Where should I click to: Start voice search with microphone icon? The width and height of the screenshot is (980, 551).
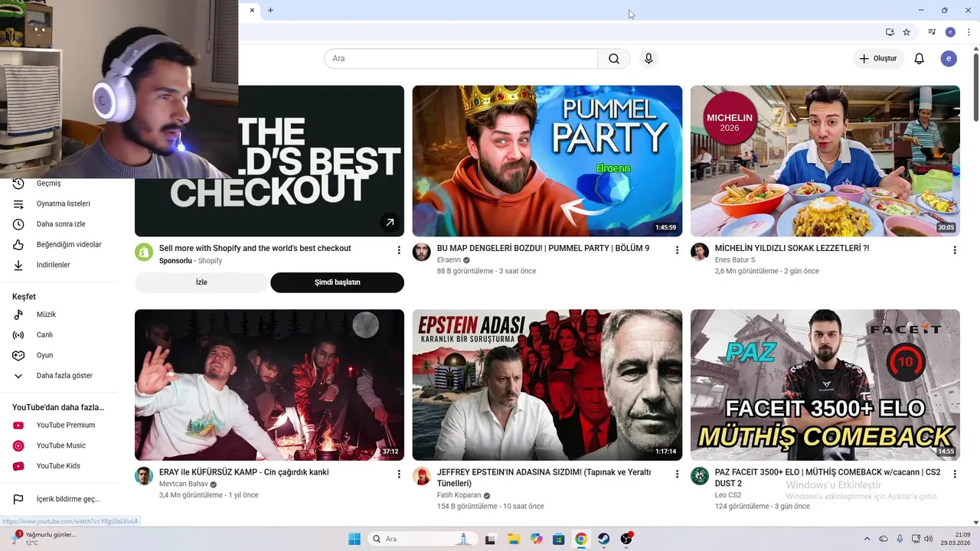648,59
